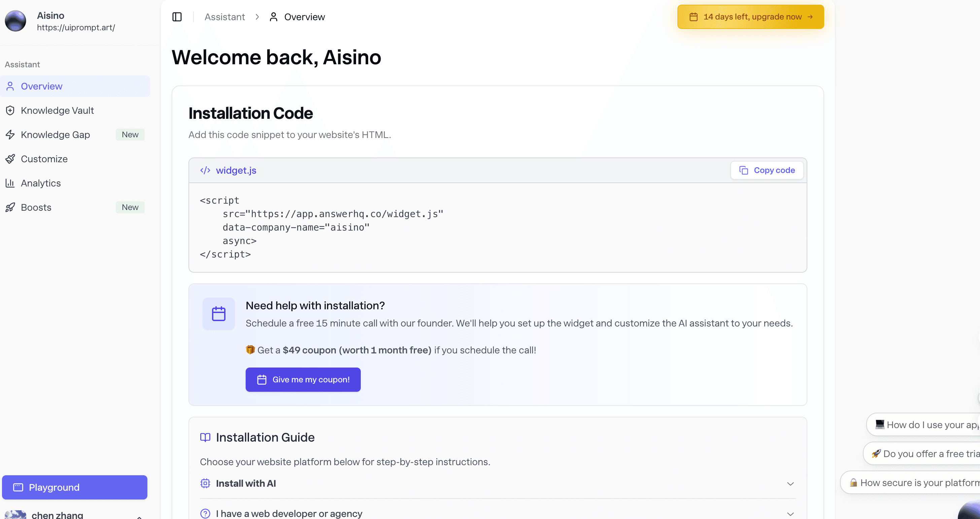This screenshot has height=519, width=980.
Task: Click the widget.js code bracket icon
Action: coord(205,170)
